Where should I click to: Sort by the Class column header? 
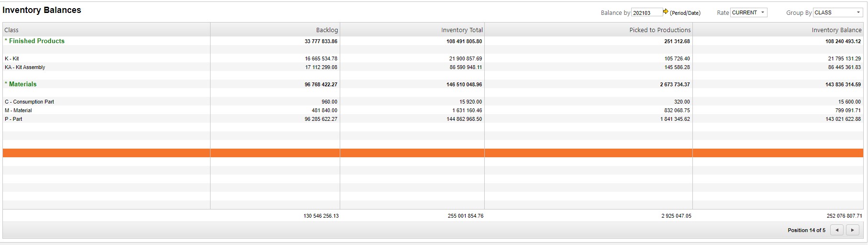[11, 30]
